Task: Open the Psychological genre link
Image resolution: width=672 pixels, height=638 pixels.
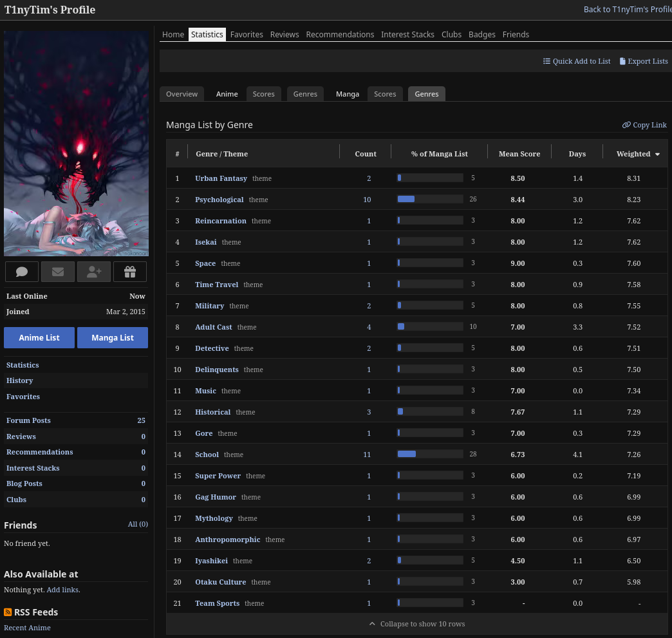Action: tap(219, 200)
